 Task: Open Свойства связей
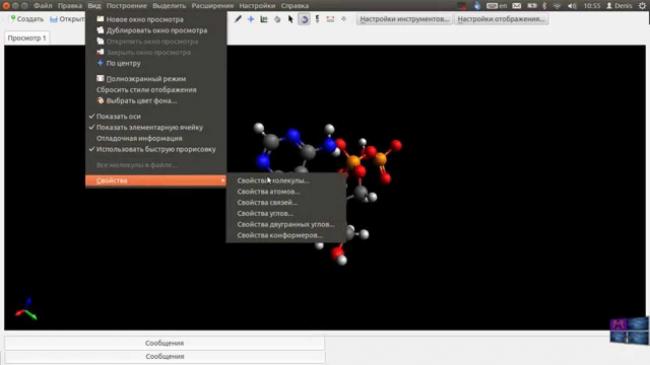tap(286, 202)
